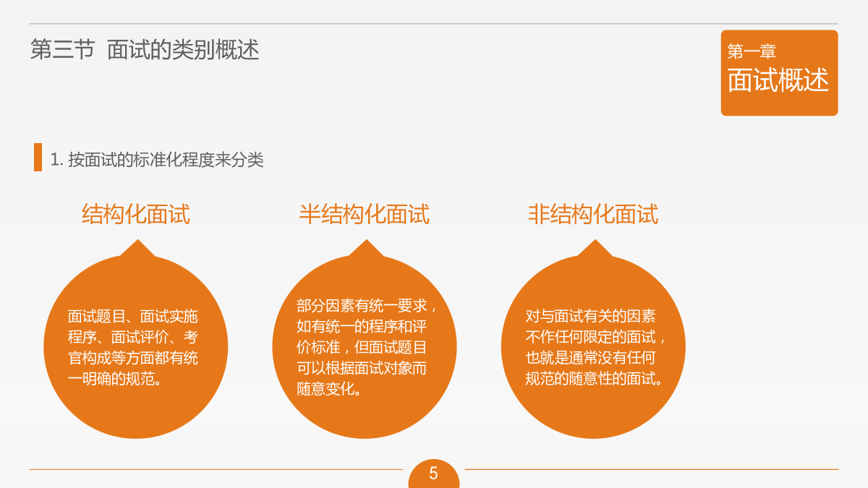Click the heading 结构化面试

coord(136,215)
